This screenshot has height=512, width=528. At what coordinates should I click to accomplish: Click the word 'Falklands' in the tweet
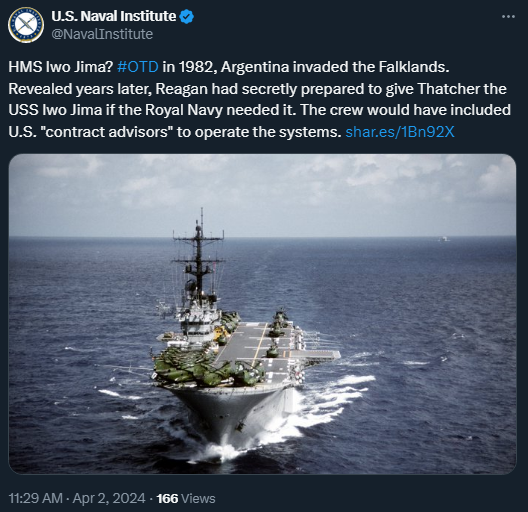click(x=414, y=67)
